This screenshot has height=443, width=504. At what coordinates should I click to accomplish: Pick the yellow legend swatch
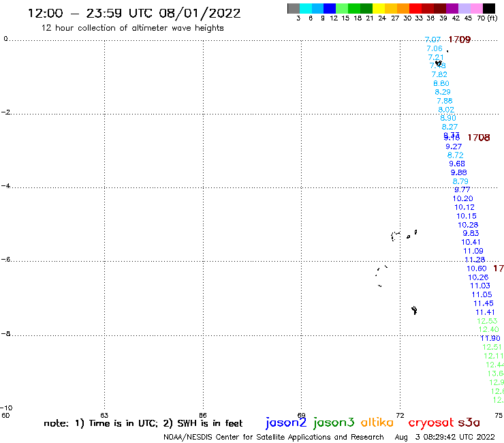point(379,8)
